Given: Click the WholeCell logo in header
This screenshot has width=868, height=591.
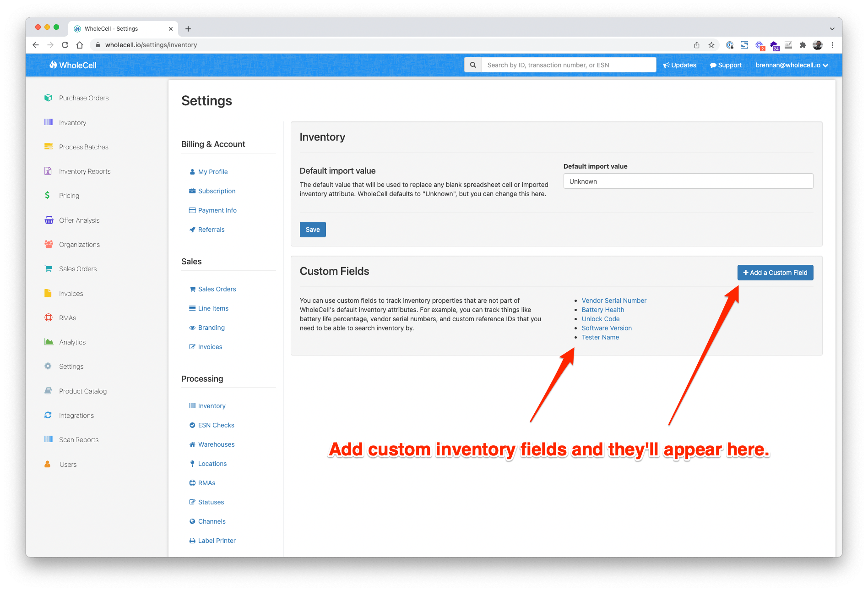Looking at the screenshot, I should pos(73,65).
